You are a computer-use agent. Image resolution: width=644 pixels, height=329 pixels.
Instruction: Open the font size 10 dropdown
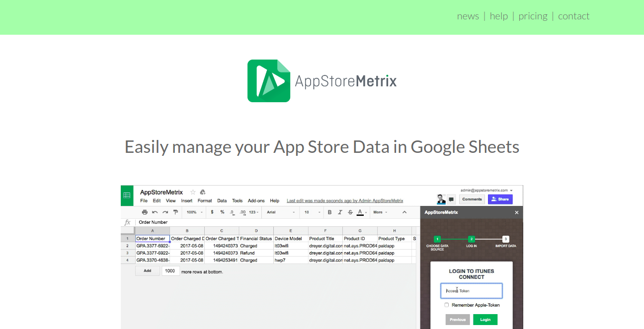[x=312, y=212]
